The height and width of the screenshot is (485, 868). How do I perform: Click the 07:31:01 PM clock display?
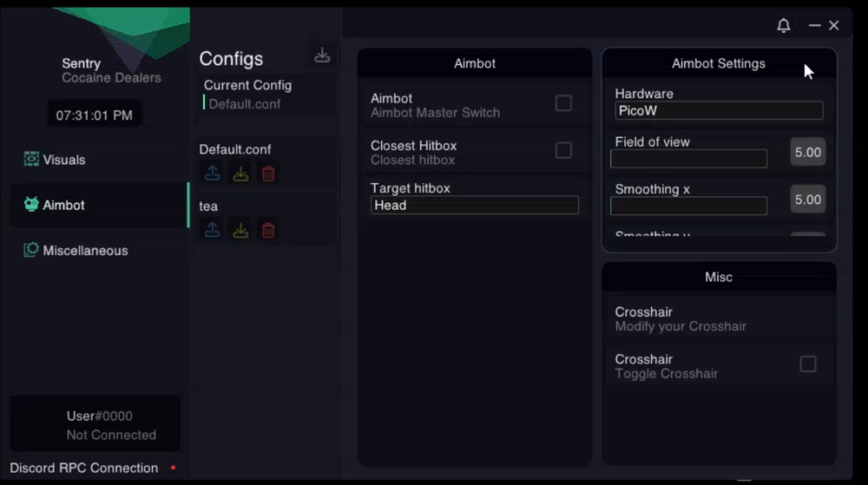94,115
